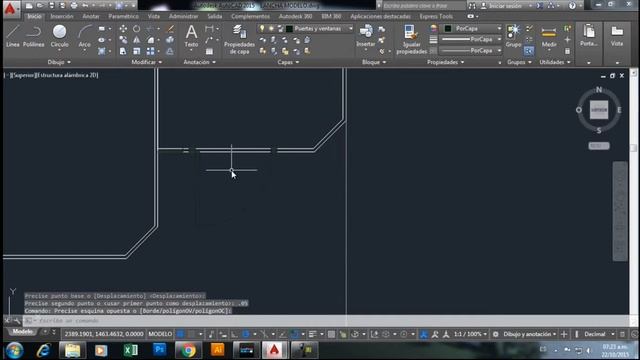Open the Dibujo y anotación workspace dropdown
This screenshot has height=360, width=640.
coord(530,334)
